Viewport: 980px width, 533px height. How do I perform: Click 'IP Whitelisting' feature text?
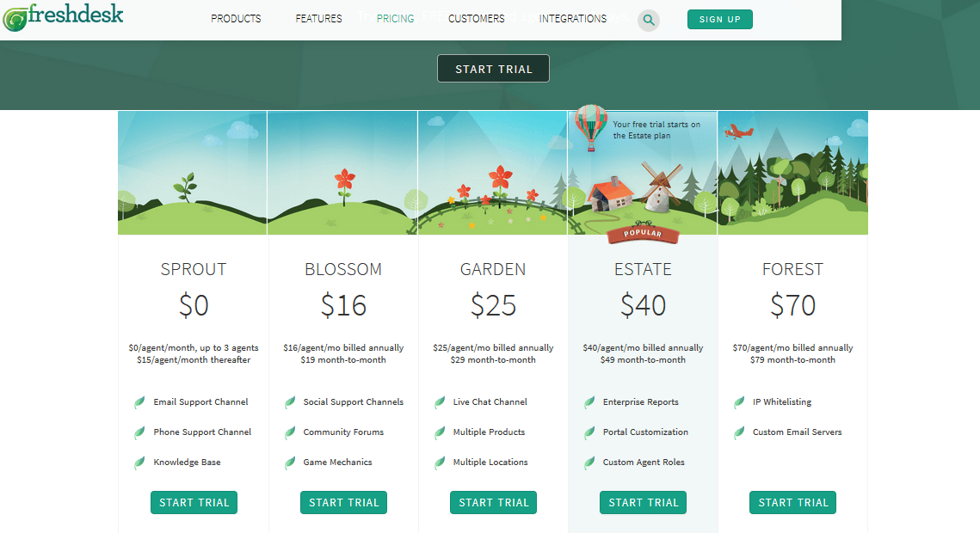point(782,402)
